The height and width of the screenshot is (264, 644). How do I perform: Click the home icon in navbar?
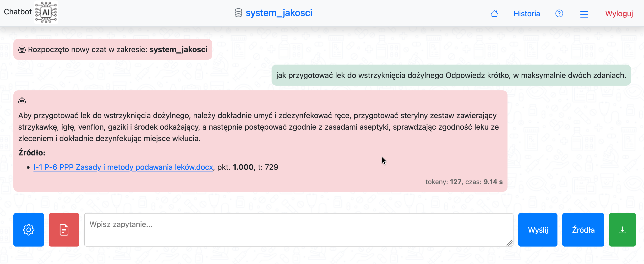tap(494, 13)
